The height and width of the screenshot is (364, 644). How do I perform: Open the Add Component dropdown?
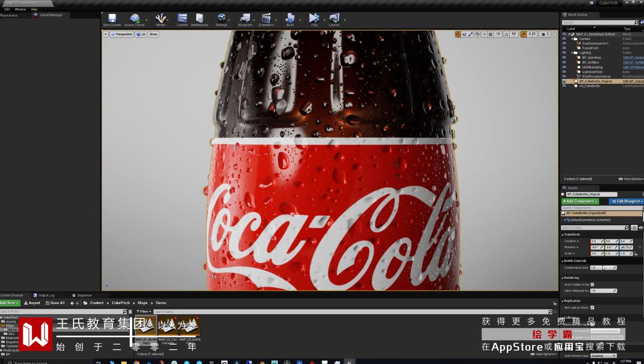point(580,201)
